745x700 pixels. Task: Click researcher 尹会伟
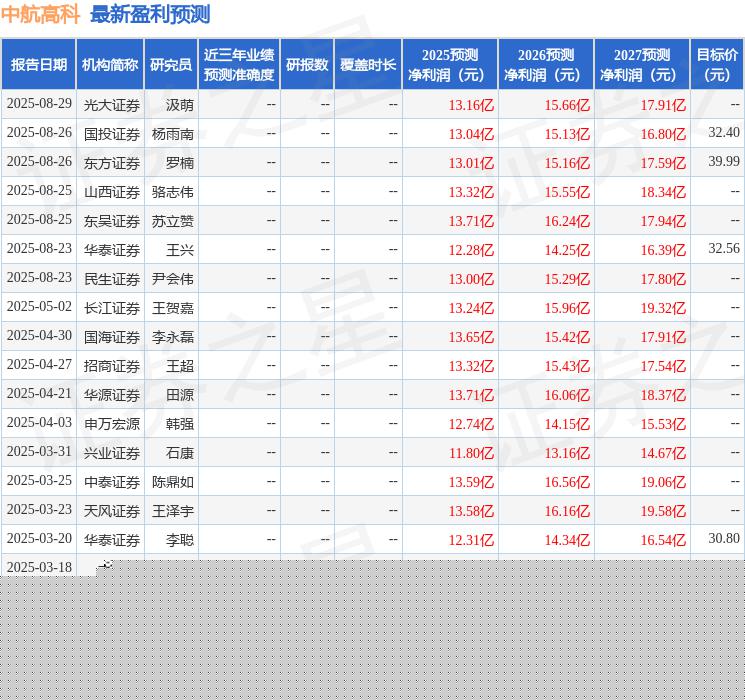point(173,279)
